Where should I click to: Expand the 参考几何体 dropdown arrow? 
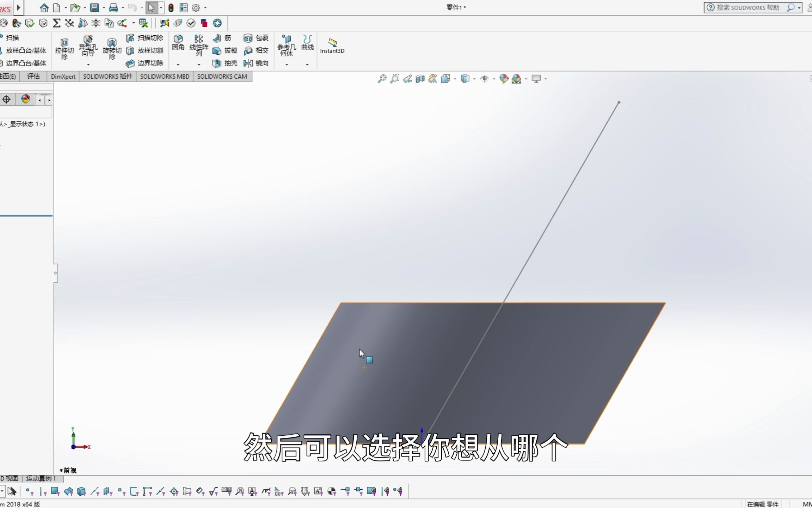[x=286, y=65]
